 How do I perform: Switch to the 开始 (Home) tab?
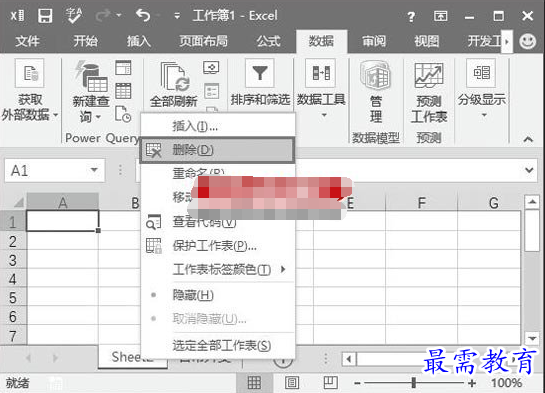tap(85, 41)
